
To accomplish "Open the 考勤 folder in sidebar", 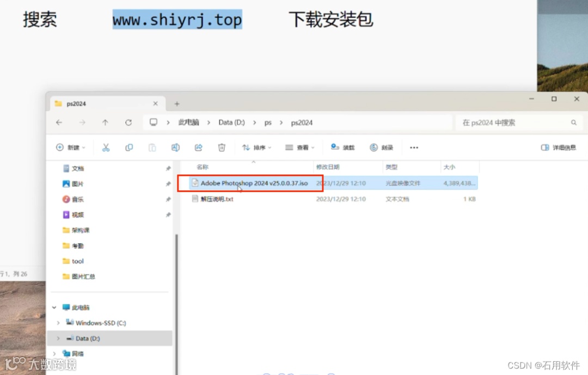I will tap(78, 245).
